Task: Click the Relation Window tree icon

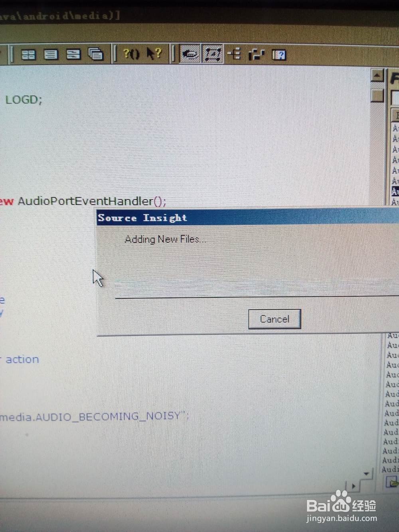Action: (234, 53)
